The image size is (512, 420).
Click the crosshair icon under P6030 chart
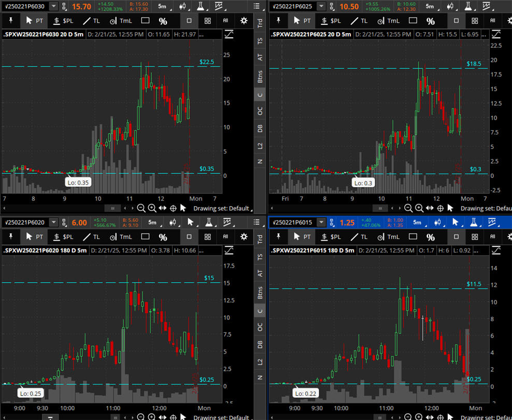pos(174,208)
